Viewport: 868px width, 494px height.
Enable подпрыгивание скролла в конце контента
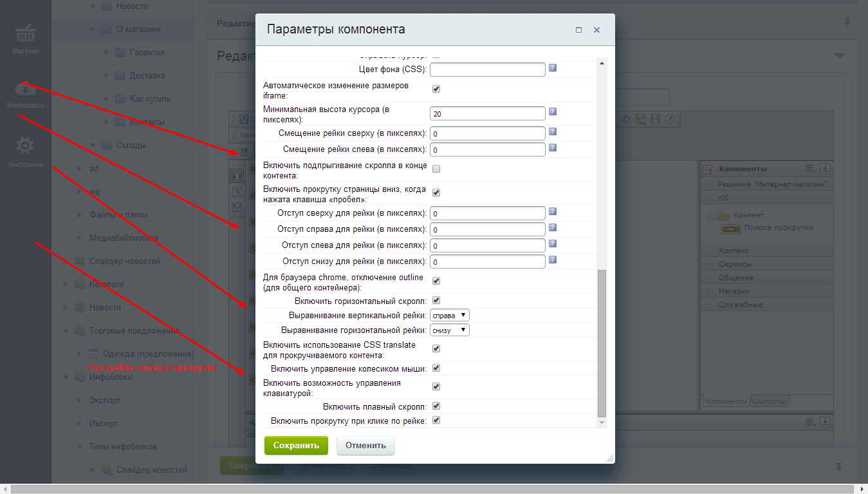click(x=436, y=169)
